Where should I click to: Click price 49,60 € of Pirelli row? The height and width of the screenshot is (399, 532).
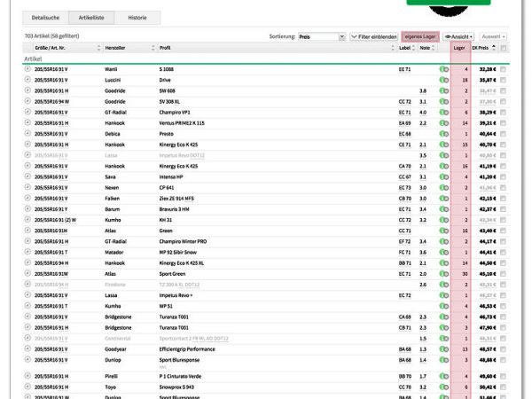tap(488, 376)
